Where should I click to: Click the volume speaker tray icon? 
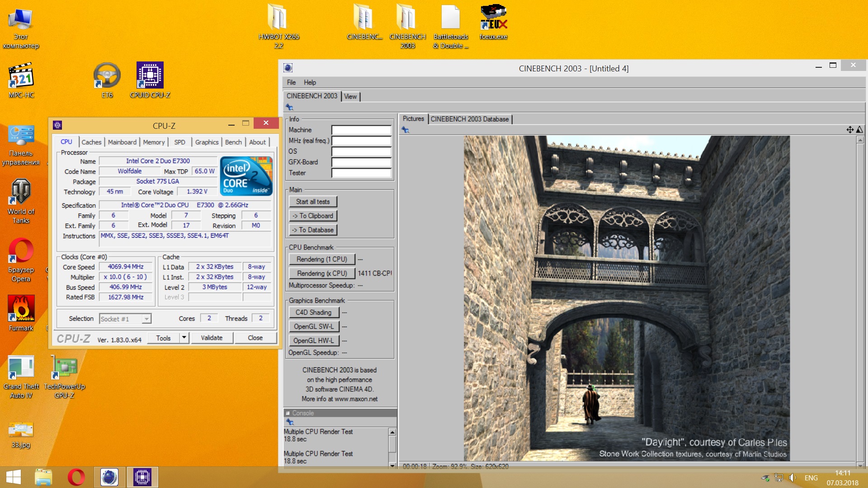(x=793, y=478)
